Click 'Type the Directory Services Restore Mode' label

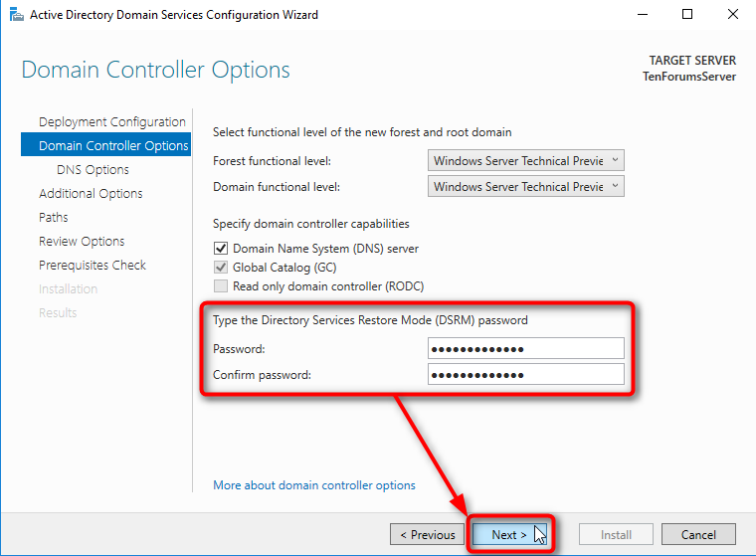click(370, 320)
